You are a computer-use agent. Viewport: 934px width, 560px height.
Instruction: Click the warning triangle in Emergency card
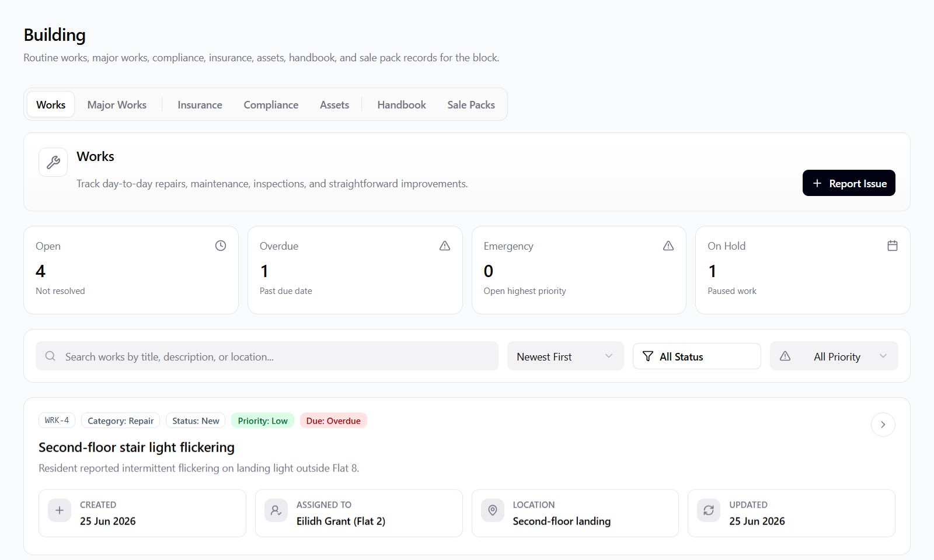click(x=668, y=246)
